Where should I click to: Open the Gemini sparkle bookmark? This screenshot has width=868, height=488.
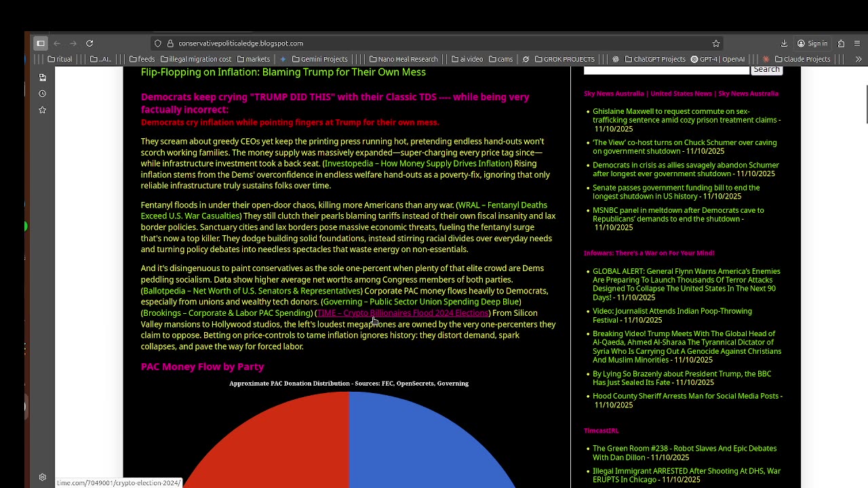pos(283,59)
